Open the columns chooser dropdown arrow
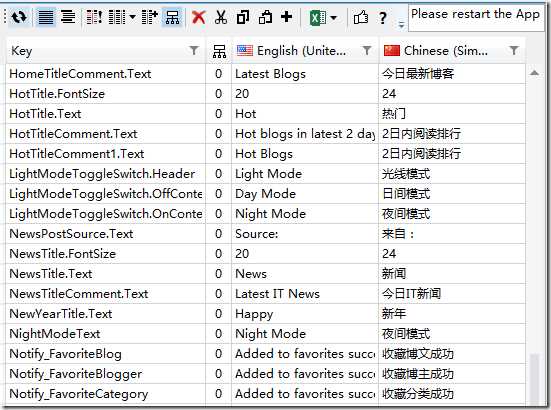Image resolution: width=551 pixels, height=410 pixels. coord(132,17)
